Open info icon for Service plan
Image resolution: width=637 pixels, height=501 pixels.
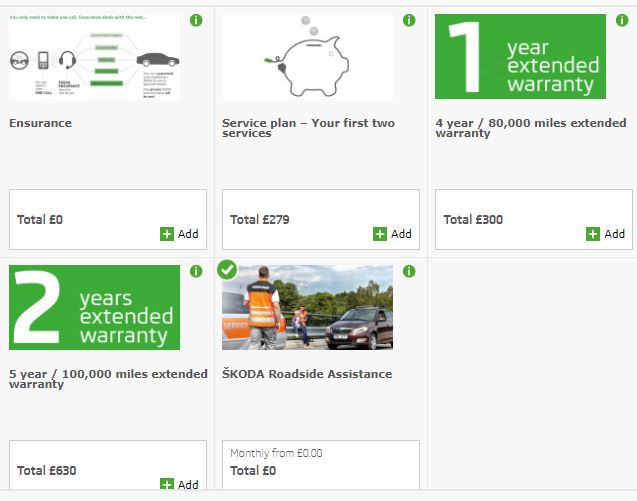tap(409, 20)
